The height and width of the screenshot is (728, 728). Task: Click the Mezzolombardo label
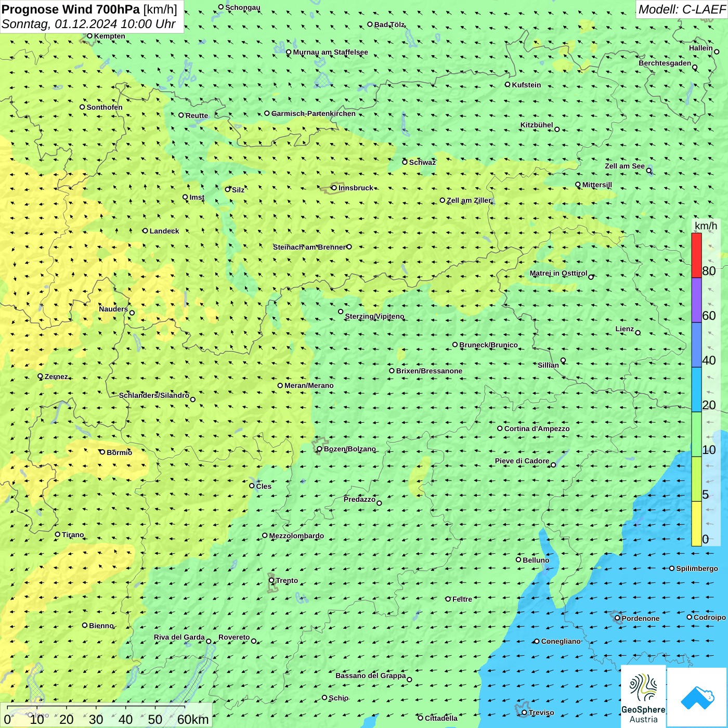pyautogui.click(x=296, y=536)
